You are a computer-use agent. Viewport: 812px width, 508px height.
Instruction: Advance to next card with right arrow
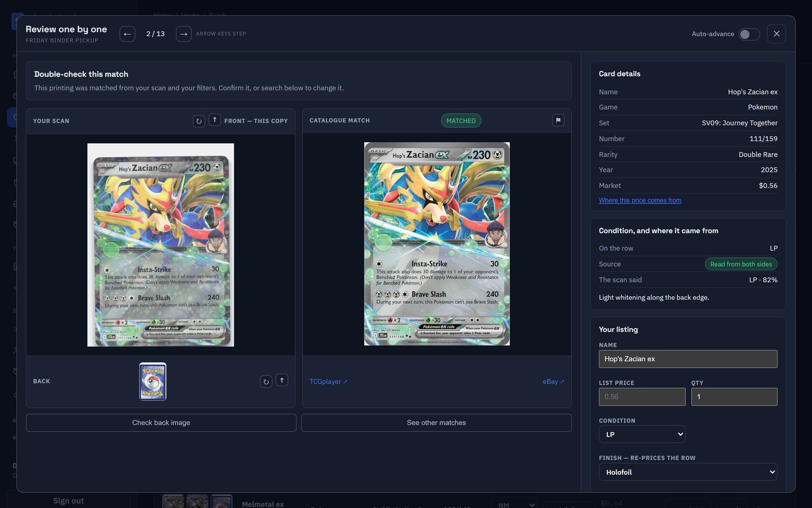point(184,34)
